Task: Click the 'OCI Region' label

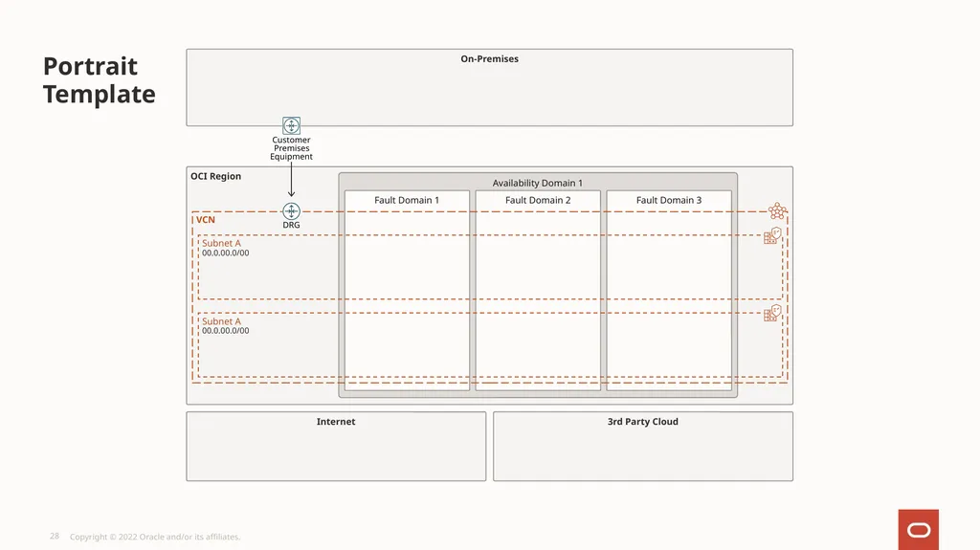Action: 215,176
